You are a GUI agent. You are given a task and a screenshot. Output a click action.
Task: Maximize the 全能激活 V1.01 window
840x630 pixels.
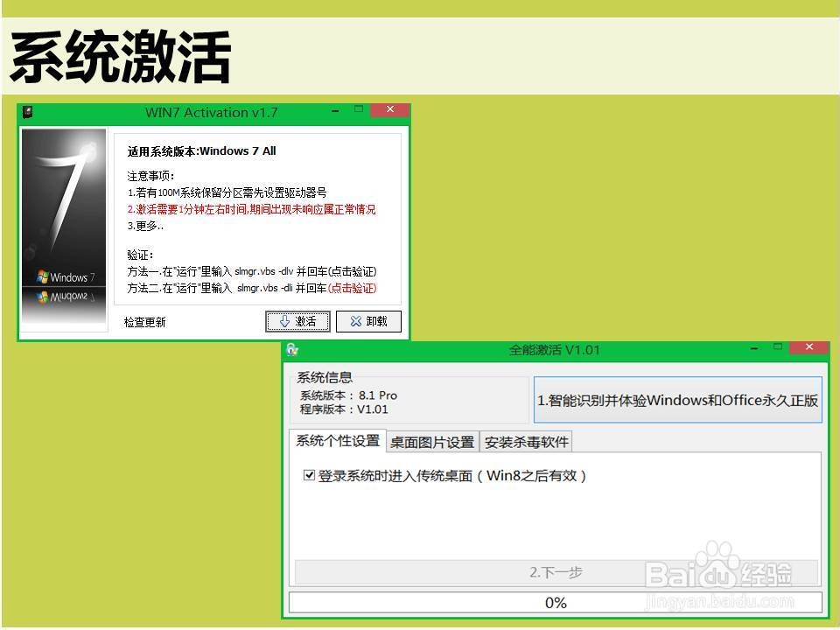[x=778, y=347]
